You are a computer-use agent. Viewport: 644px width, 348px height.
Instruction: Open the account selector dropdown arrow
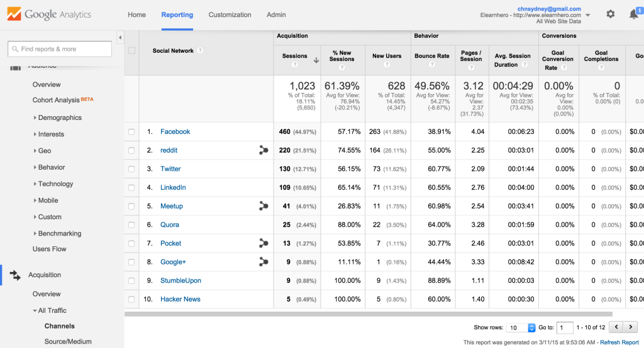[x=588, y=15]
